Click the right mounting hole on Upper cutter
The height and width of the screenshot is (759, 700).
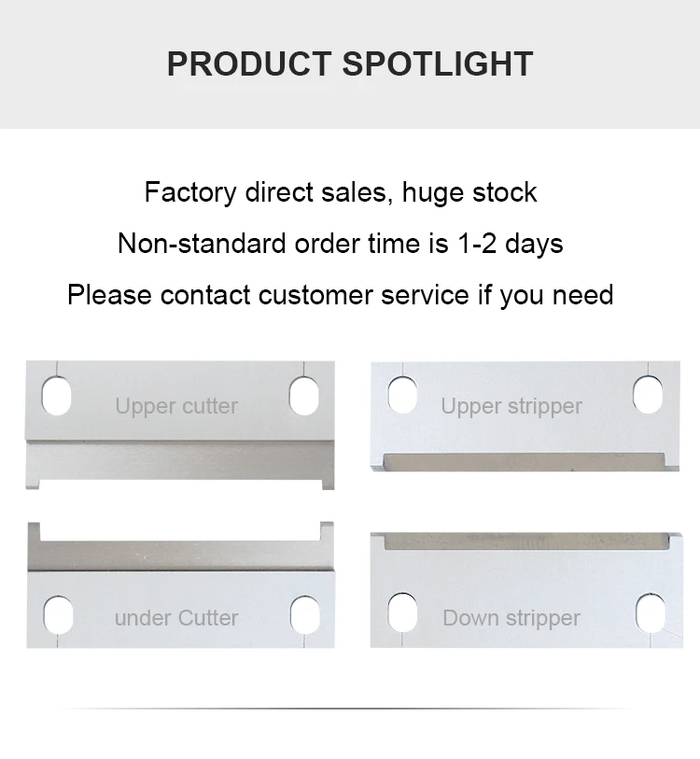[x=304, y=397]
